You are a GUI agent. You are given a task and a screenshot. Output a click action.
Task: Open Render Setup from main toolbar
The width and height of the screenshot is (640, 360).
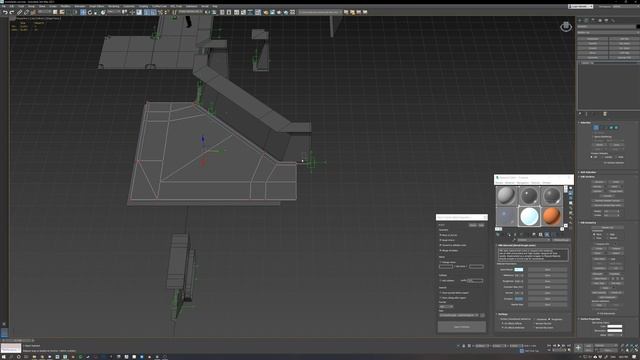(x=266, y=12)
